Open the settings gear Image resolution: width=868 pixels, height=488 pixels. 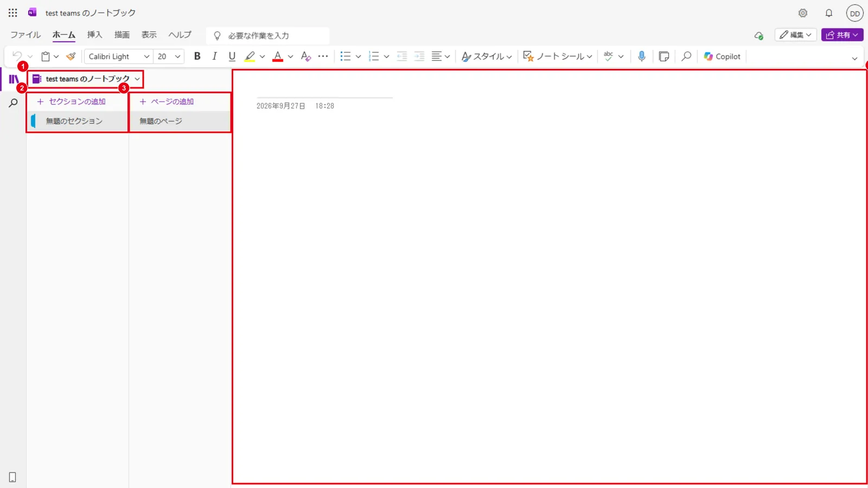[803, 13]
